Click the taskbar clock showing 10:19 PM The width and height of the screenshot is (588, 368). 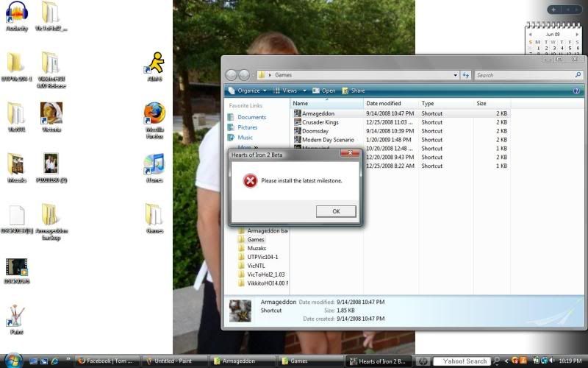(x=570, y=361)
